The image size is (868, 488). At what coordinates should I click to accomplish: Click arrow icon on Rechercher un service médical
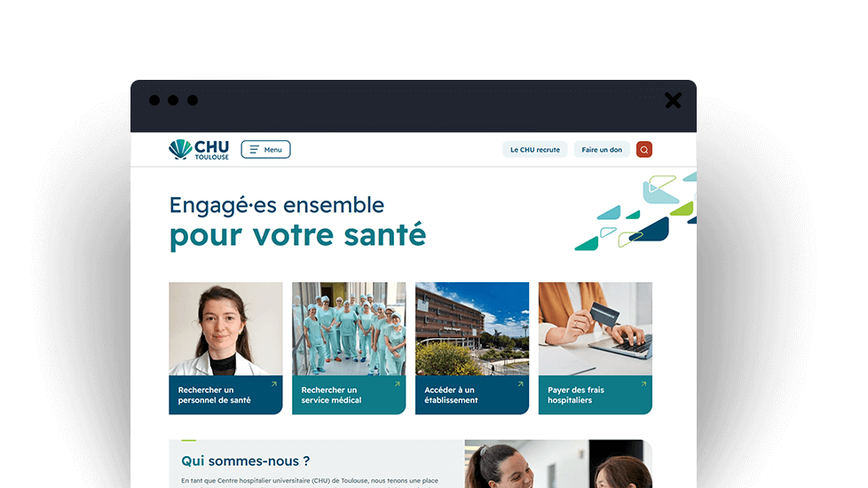tap(397, 384)
